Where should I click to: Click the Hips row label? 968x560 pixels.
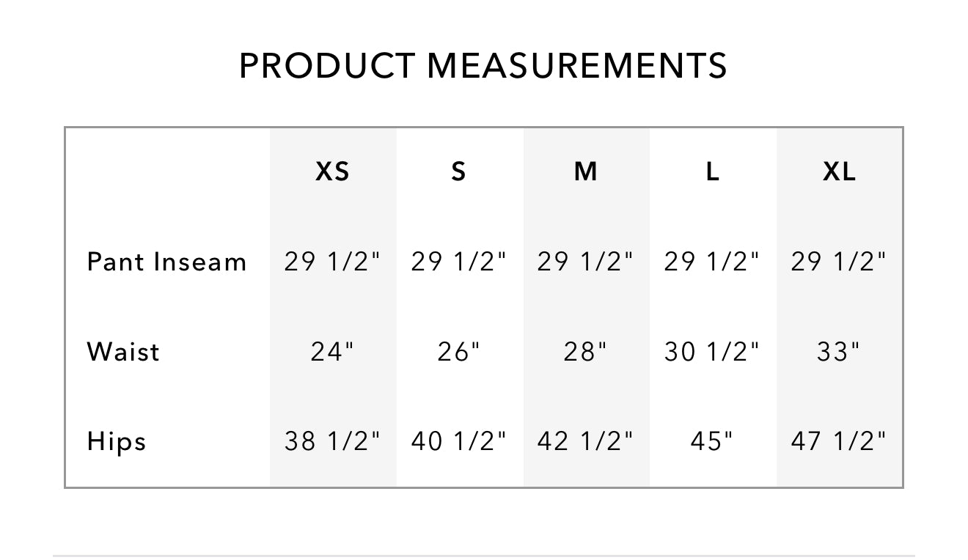117,442
